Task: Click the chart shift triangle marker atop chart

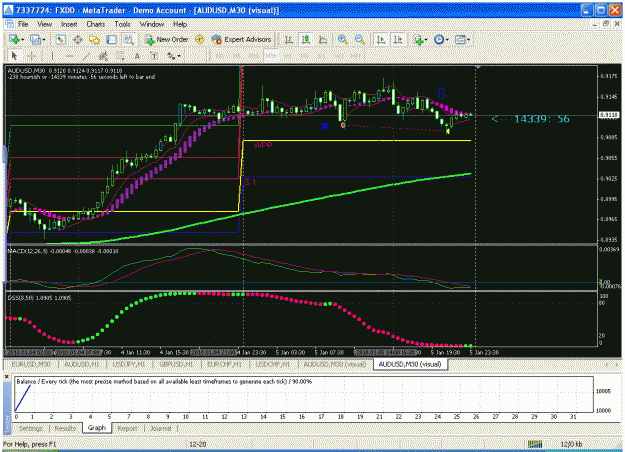Action: 478,68
